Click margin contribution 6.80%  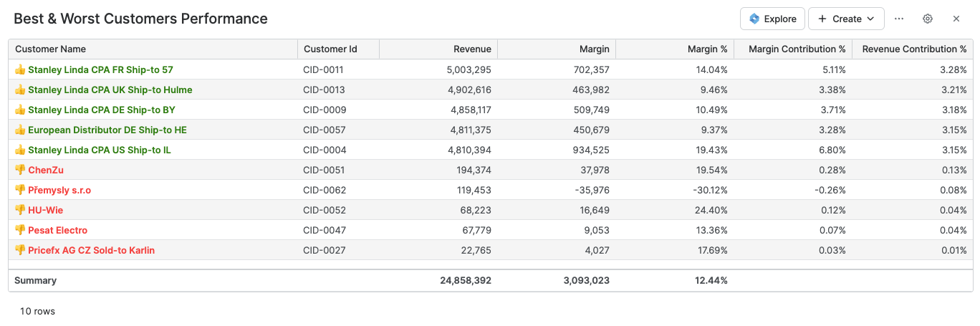(x=833, y=150)
